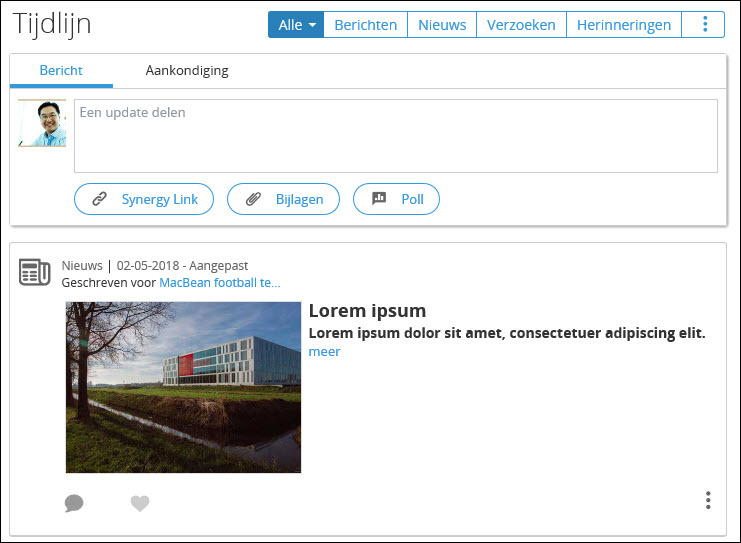Open the news post three-dot options menu

click(x=708, y=500)
